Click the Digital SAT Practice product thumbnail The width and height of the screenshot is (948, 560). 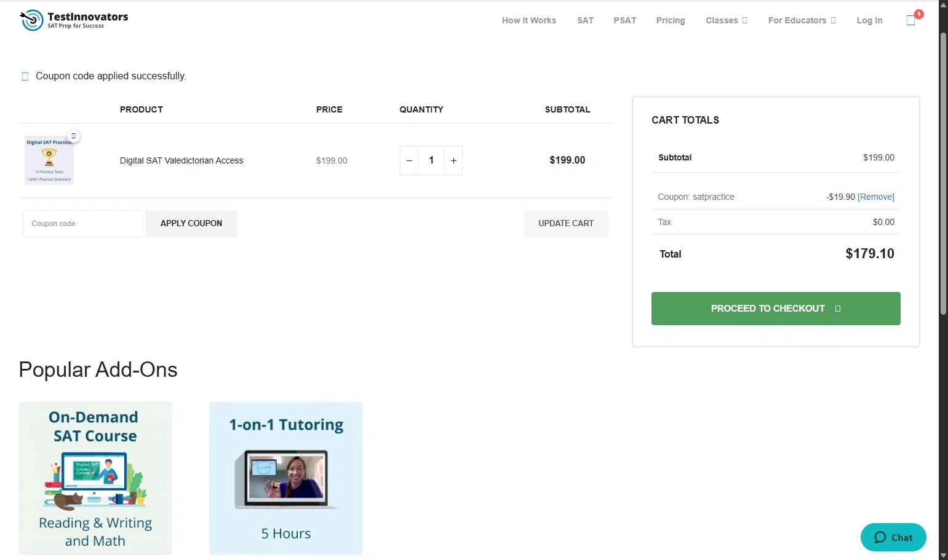[49, 160]
